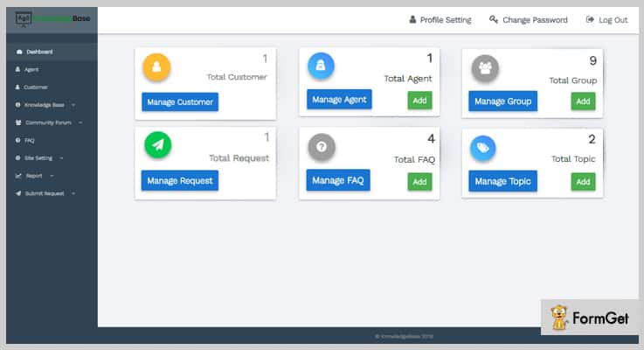
Task: Click the orange customer icon
Action: coord(156,66)
